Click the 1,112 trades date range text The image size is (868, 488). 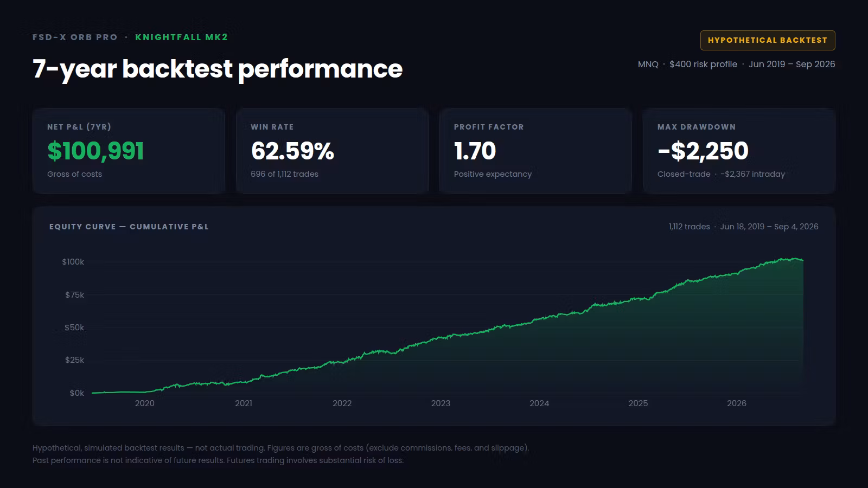[x=743, y=227]
